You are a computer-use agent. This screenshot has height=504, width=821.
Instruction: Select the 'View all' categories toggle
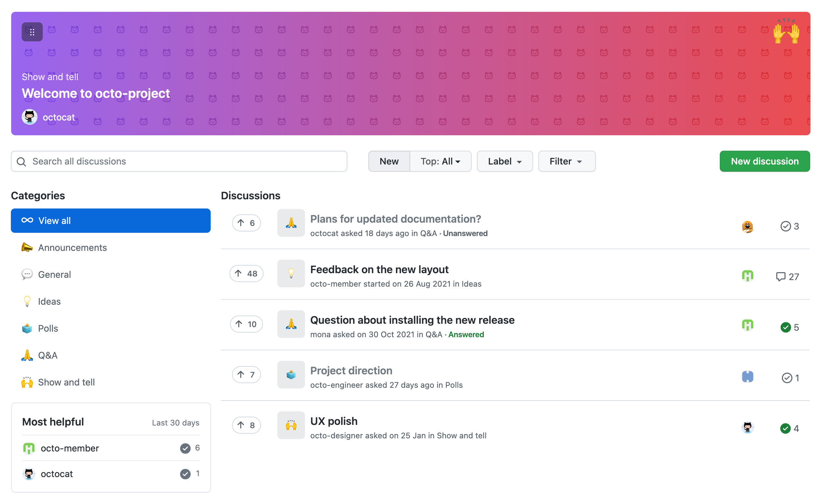(111, 220)
